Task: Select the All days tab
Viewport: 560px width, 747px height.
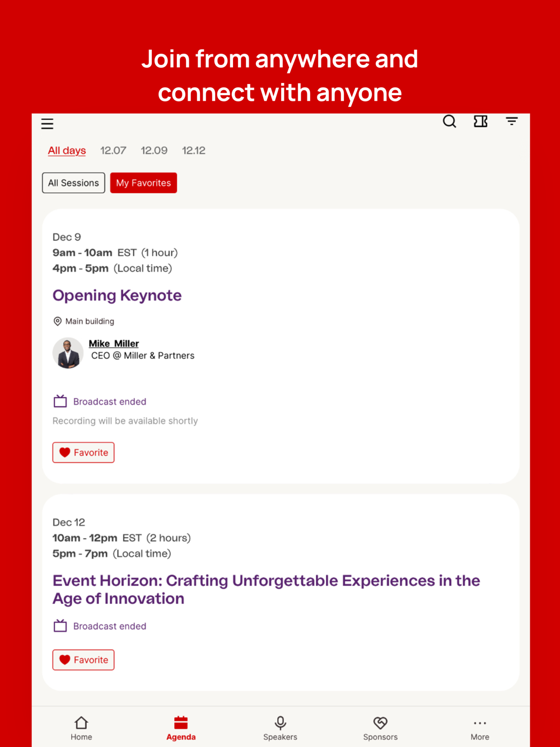Action: pos(67,151)
